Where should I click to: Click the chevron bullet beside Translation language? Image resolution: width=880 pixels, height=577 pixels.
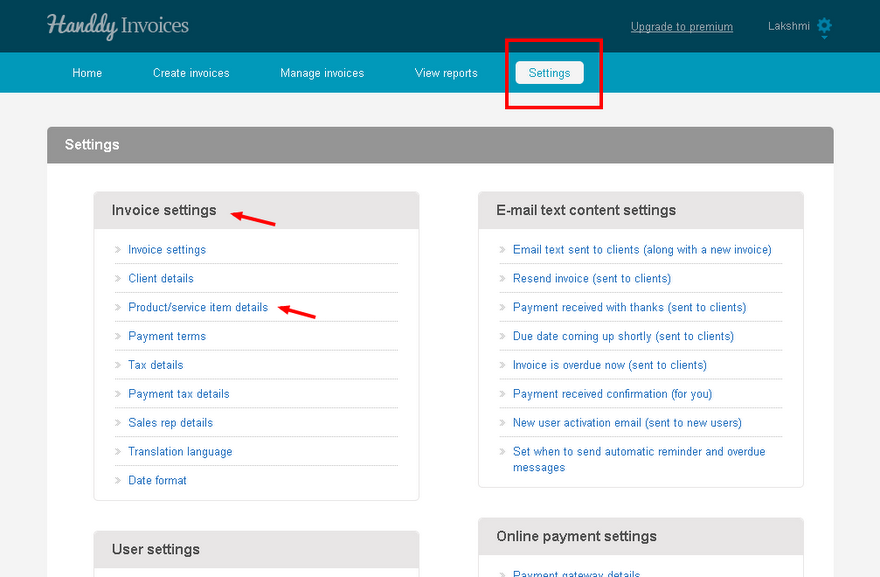click(118, 451)
